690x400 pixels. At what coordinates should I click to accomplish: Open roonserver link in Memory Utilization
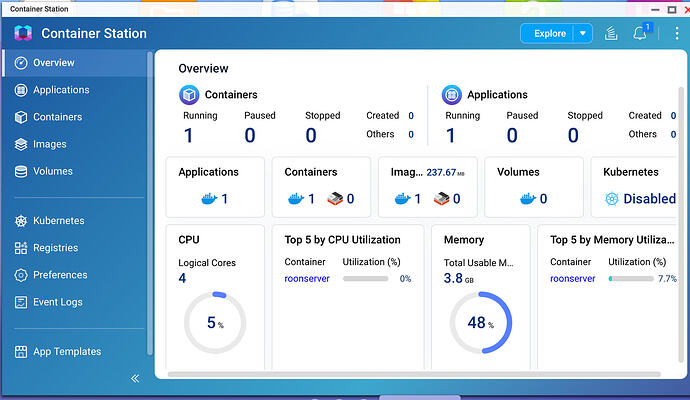click(573, 279)
